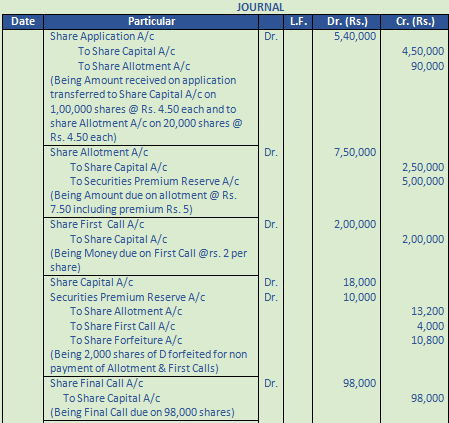Click the 98,000 amount in Dr. column
Screen dimensions: 449x423
(360, 383)
